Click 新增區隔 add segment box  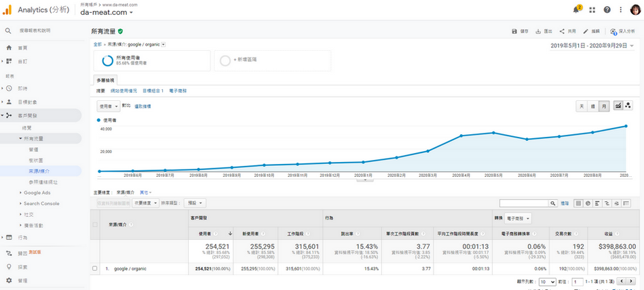point(272,61)
